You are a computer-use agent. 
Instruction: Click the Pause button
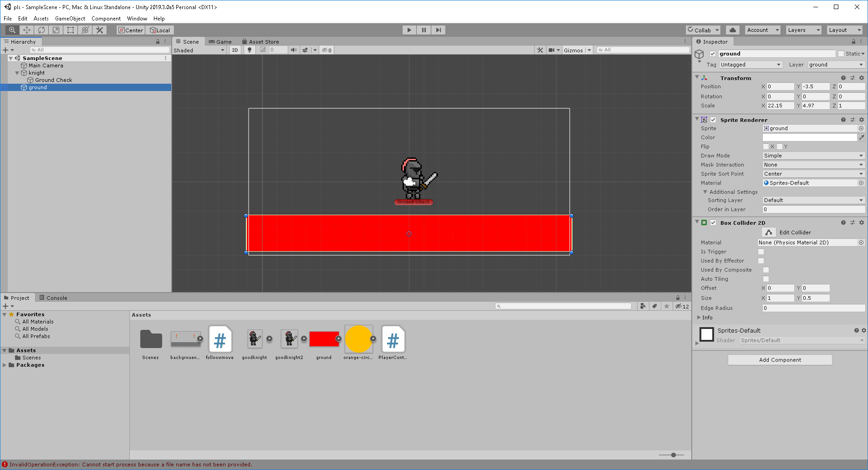tap(424, 30)
